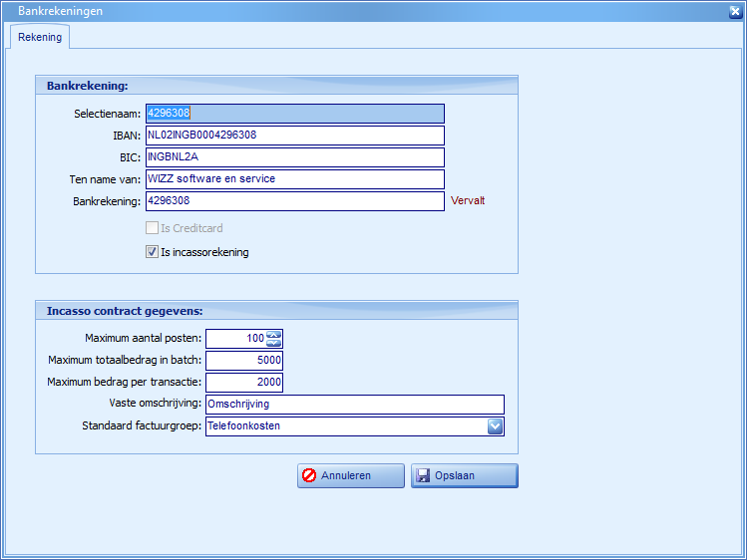
Task: Uncheck the 'Is incassorekening' checkbox
Action: tap(153, 252)
